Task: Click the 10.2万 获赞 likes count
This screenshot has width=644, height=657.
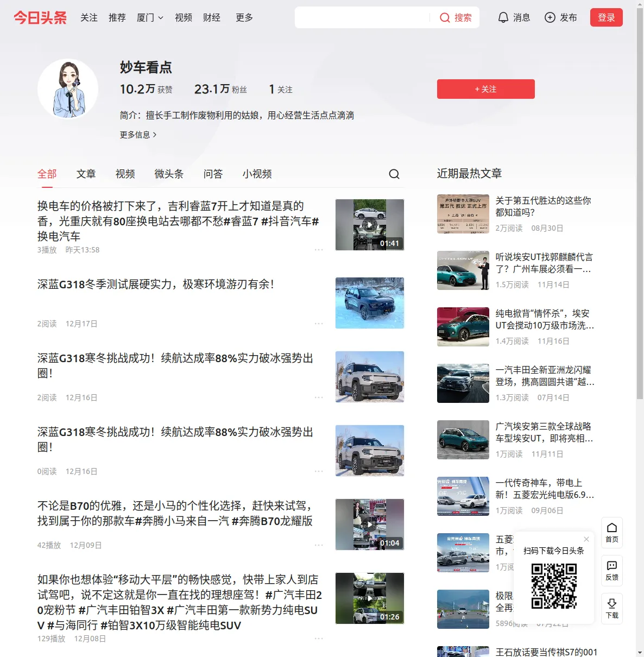Action: pyautogui.click(x=146, y=89)
